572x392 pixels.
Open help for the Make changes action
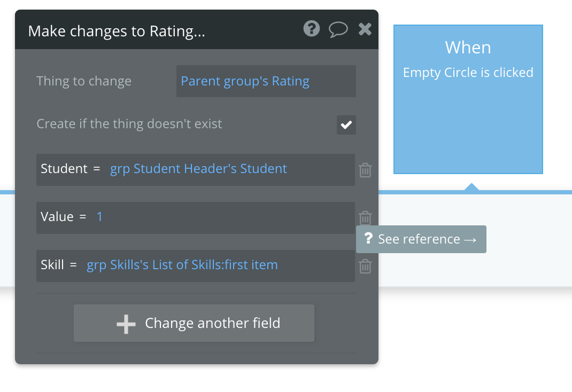[311, 29]
